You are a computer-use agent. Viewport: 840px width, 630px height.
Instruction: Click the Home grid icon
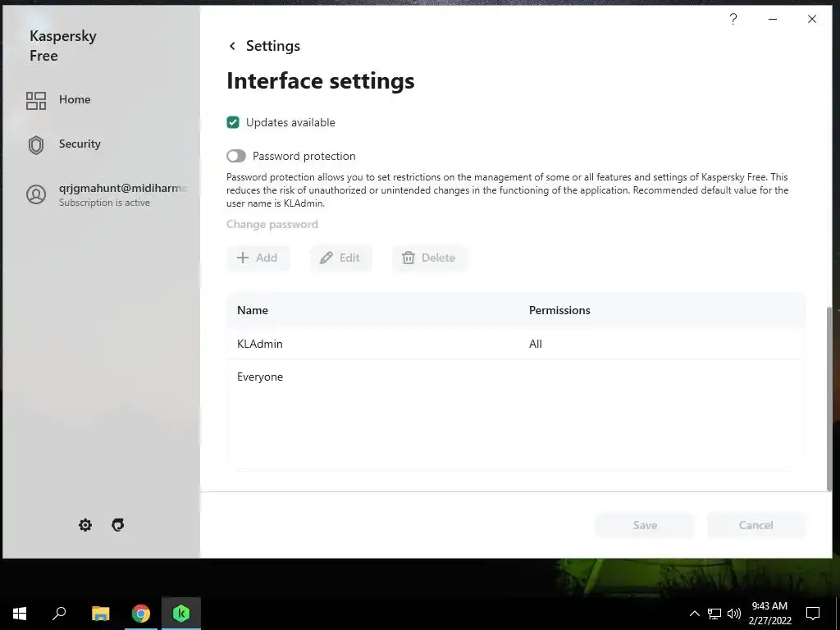click(x=36, y=100)
